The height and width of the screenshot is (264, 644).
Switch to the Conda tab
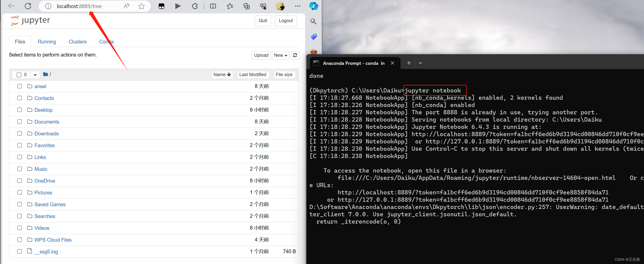point(106,42)
